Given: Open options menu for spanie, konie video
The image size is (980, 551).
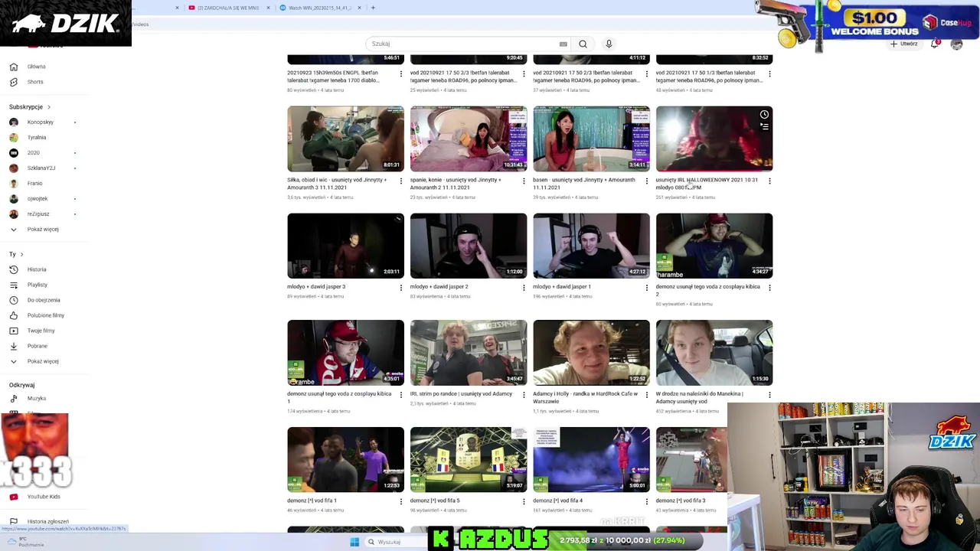Looking at the screenshot, I should pyautogui.click(x=524, y=181).
